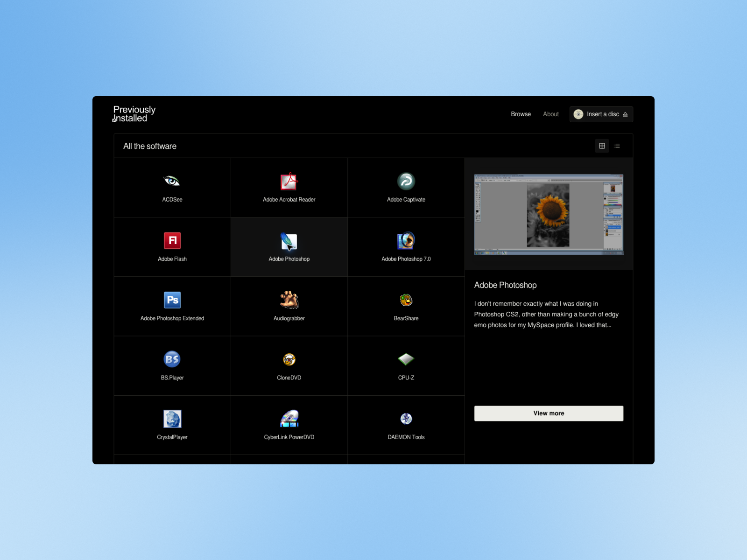Click the BearShare label text
Screen dimensions: 747x560
tap(406, 318)
